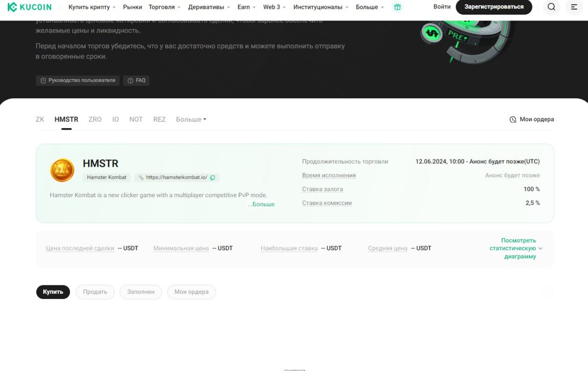Screen dimensions: 588x371
Task: Click the KuCoin logo
Action: point(29,7)
